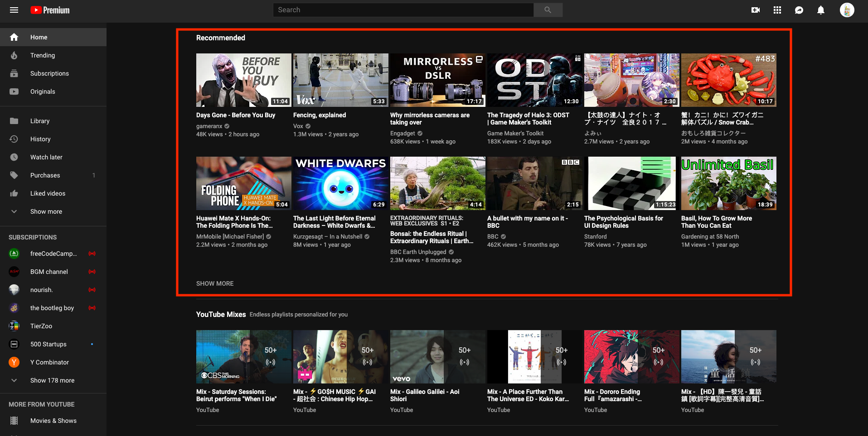868x436 pixels.
Task: Open the Engadget channel link
Action: pos(402,134)
